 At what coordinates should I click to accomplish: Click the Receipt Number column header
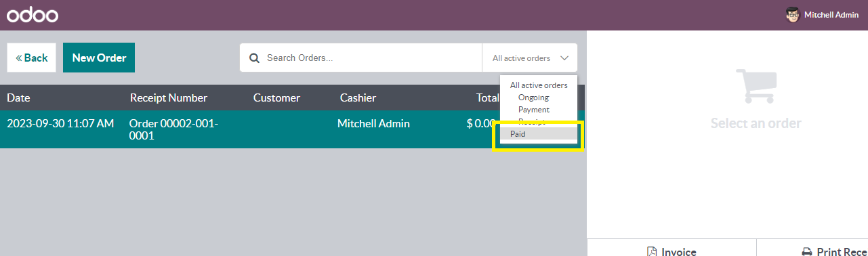[x=169, y=98]
